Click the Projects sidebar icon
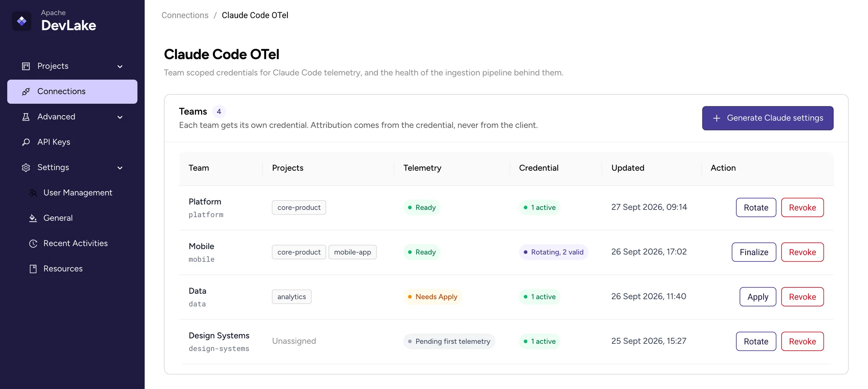The width and height of the screenshot is (868, 389). coord(26,66)
